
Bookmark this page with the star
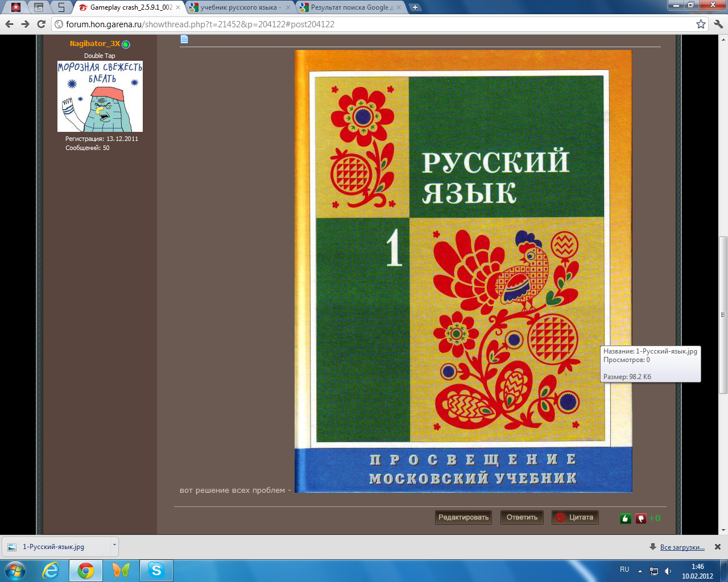click(701, 24)
